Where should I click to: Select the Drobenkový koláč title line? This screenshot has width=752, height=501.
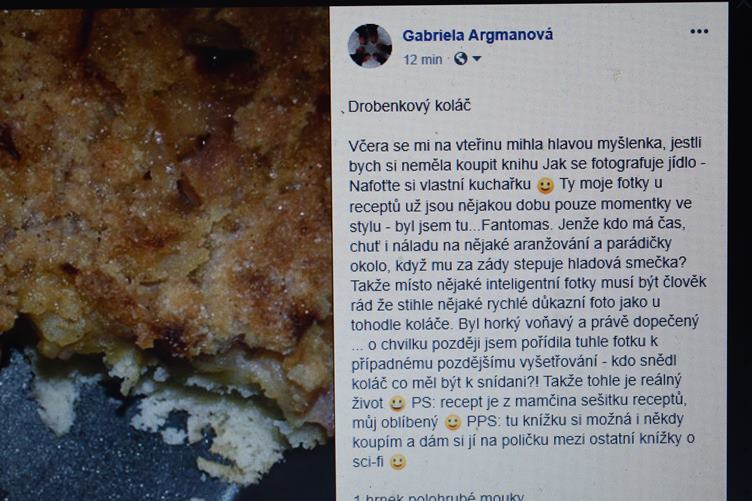[410, 105]
